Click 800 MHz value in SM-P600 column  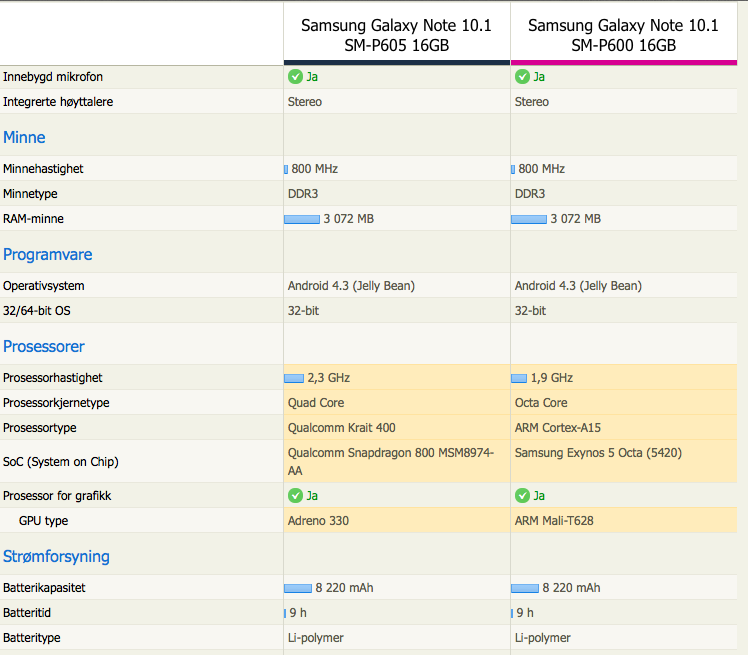[542, 169]
